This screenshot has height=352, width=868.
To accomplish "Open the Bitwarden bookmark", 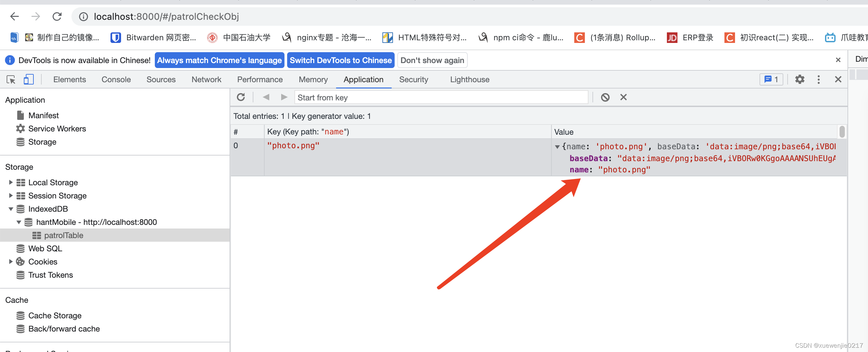I will tap(153, 37).
